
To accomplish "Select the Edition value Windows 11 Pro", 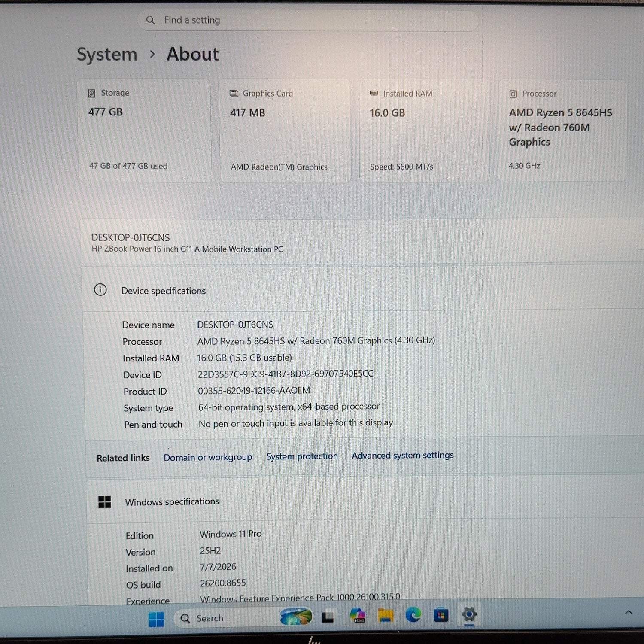I will pyautogui.click(x=231, y=534).
